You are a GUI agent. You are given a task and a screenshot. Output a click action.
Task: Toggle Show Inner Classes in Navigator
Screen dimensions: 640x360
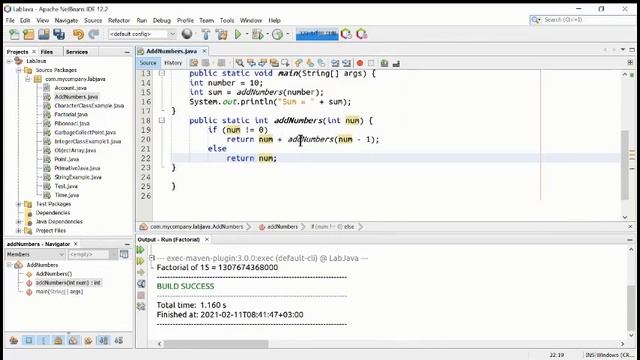(x=73, y=340)
